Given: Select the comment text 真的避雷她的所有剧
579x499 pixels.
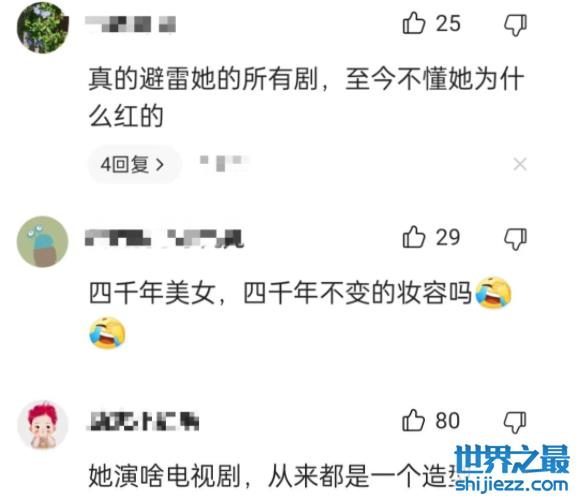Looking at the screenshot, I should [x=203, y=79].
